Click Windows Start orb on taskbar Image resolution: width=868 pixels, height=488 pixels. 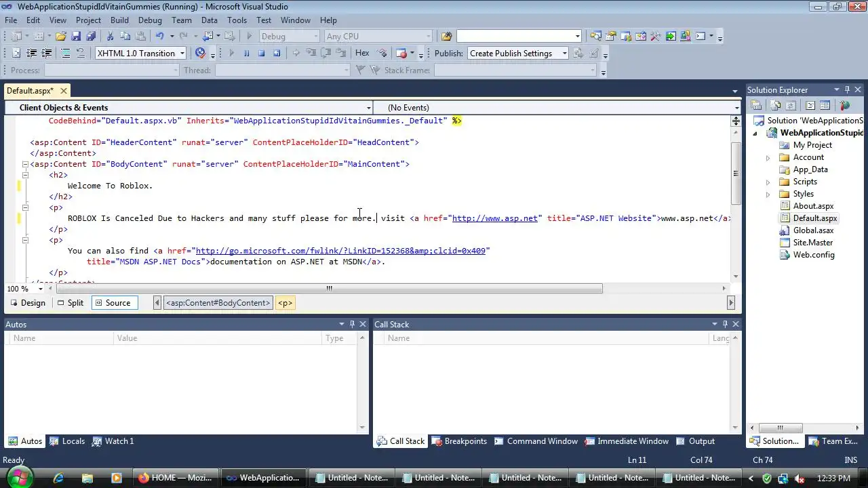(19, 477)
